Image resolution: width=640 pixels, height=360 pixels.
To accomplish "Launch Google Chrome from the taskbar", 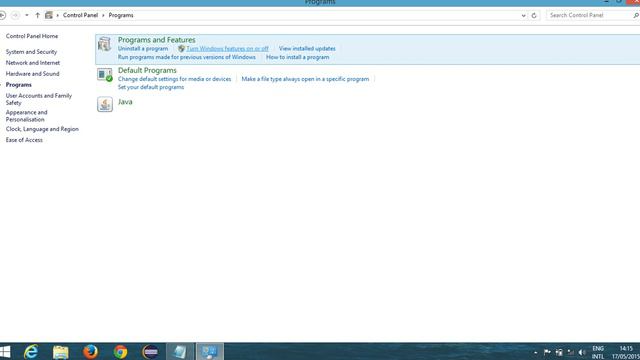I will (120, 351).
